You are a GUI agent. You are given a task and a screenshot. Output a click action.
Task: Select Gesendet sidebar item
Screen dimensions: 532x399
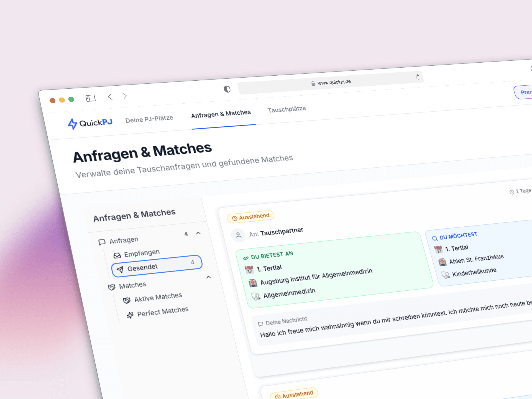point(142,267)
